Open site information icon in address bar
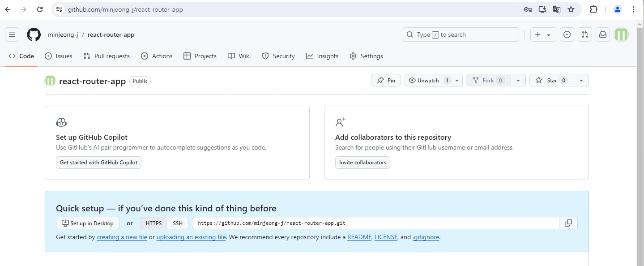 (59, 9)
